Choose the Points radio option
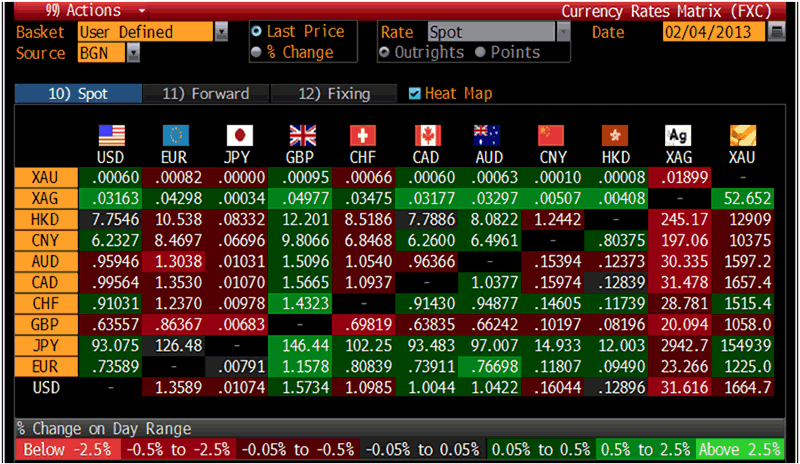The image size is (800, 464). coord(481,52)
